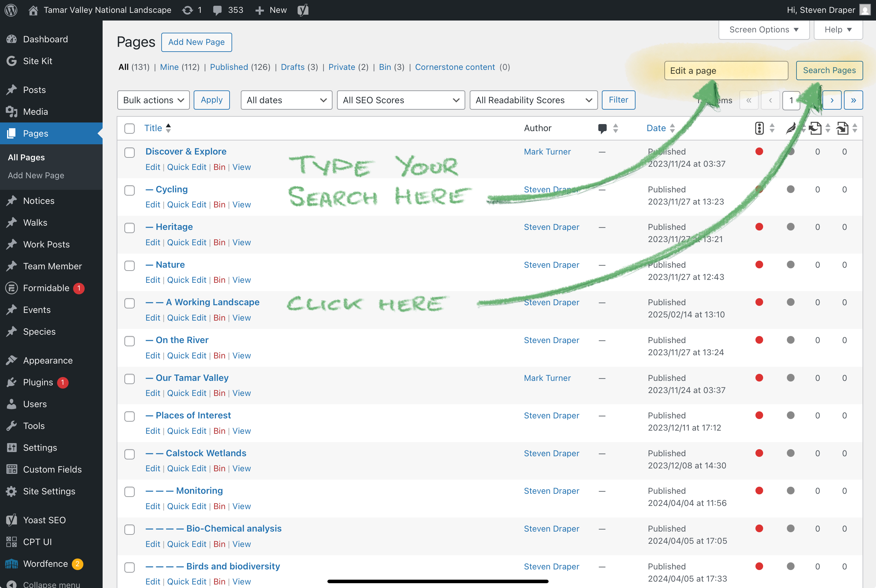
Task: Open Posts in the sidebar menu
Action: click(x=35, y=90)
